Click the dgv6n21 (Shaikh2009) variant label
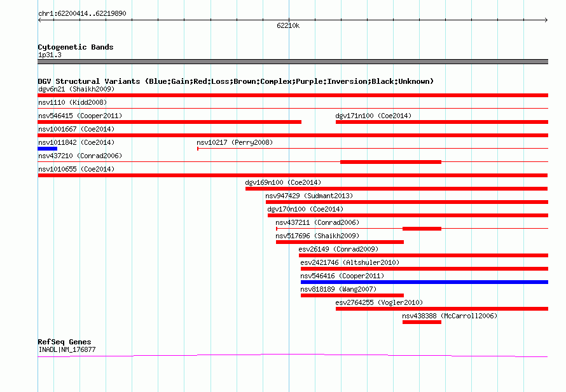Image resolution: width=566 pixels, height=392 pixels. click(76, 89)
